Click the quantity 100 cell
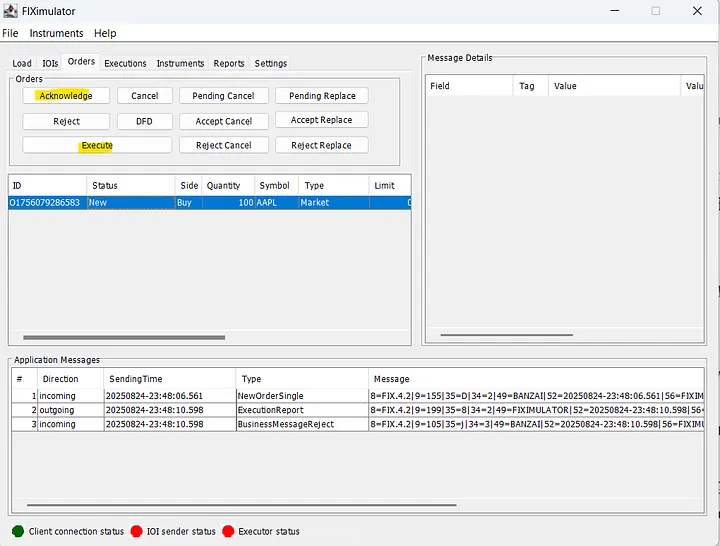 (x=229, y=203)
